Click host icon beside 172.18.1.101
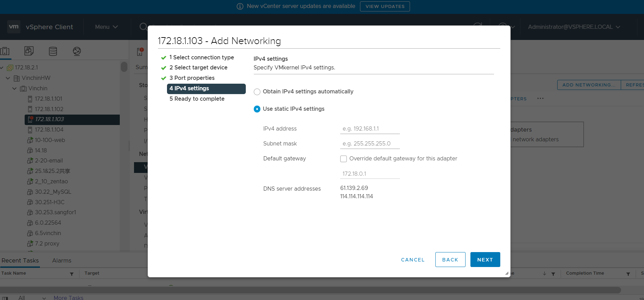The image size is (644, 300). pyautogui.click(x=30, y=99)
